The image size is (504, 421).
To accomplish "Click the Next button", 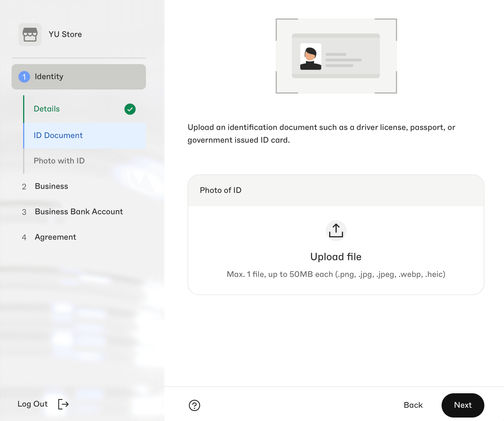I will click(x=463, y=405).
